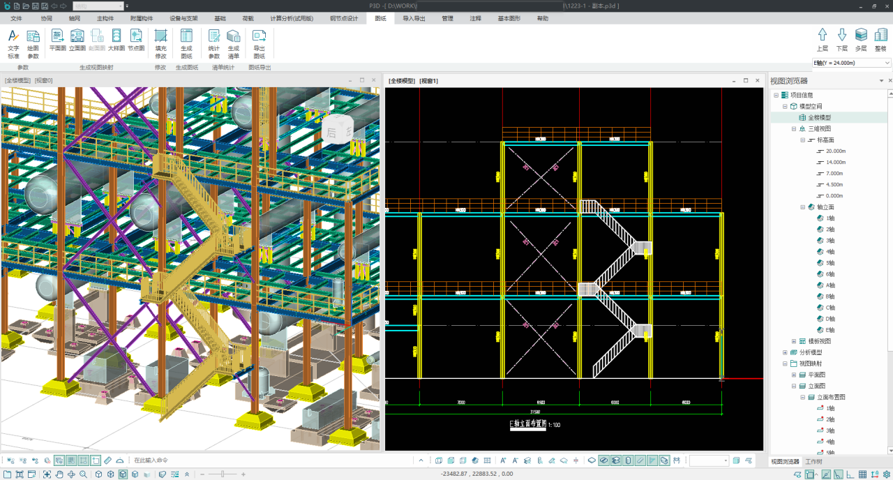Viewport: 893px width, 481px height.
Task: Collapse the 轴立面 tree node
Action: 802,207
